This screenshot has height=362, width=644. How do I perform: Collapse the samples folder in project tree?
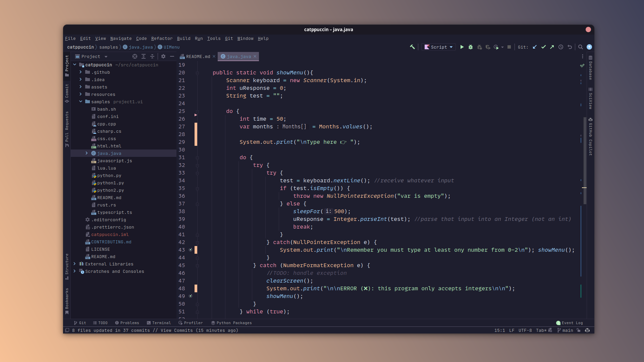[x=80, y=102]
